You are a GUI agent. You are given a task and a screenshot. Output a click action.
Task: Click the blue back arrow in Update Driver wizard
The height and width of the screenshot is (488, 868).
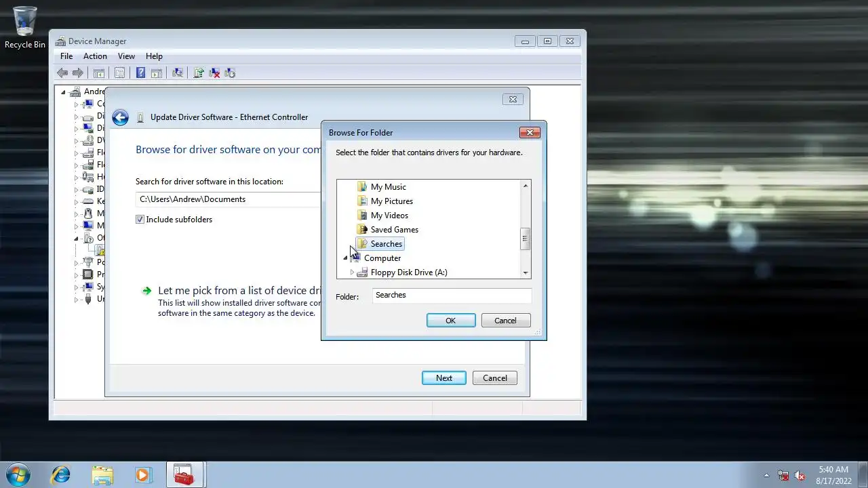coord(120,117)
